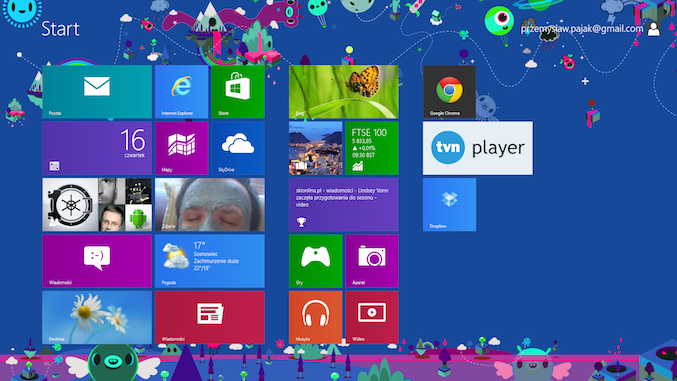This screenshot has height=381, width=677.
Task: Open the Aparat camera tile
Action: point(372,261)
